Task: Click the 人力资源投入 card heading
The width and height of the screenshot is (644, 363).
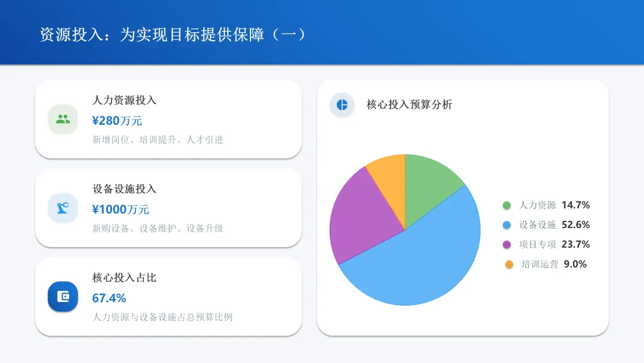Action: [124, 100]
